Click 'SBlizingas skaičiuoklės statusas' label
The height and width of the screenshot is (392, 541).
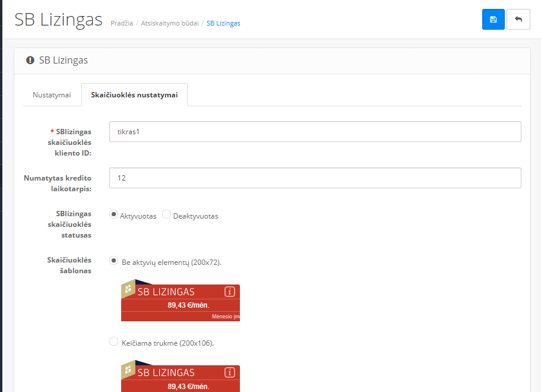click(69, 225)
